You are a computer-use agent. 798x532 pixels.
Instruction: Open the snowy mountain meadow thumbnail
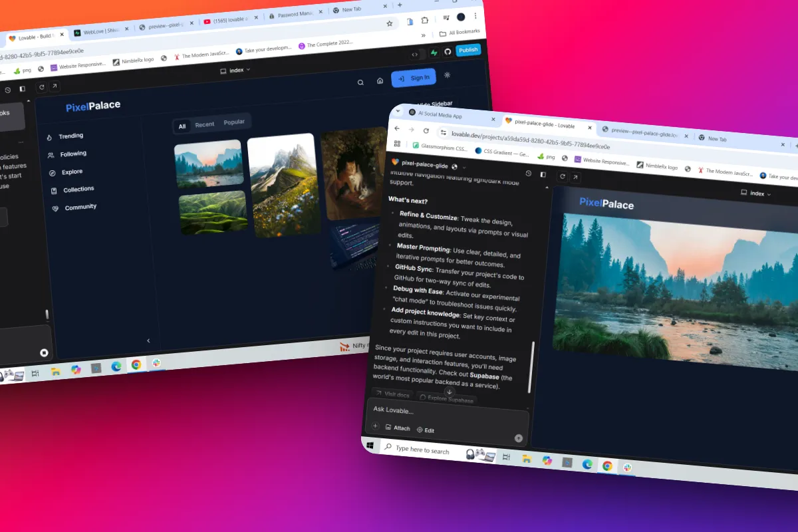[x=284, y=185]
